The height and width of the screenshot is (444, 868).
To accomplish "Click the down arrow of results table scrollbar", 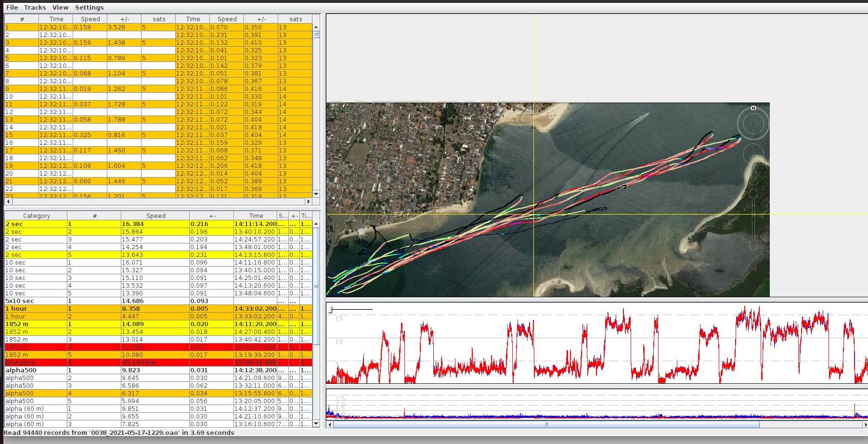I will 316,423.
